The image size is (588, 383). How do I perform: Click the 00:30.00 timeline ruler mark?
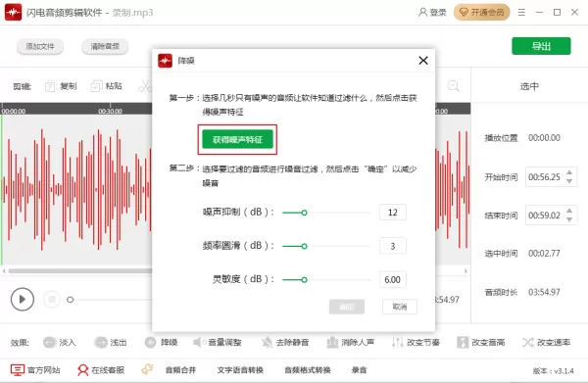click(110, 111)
